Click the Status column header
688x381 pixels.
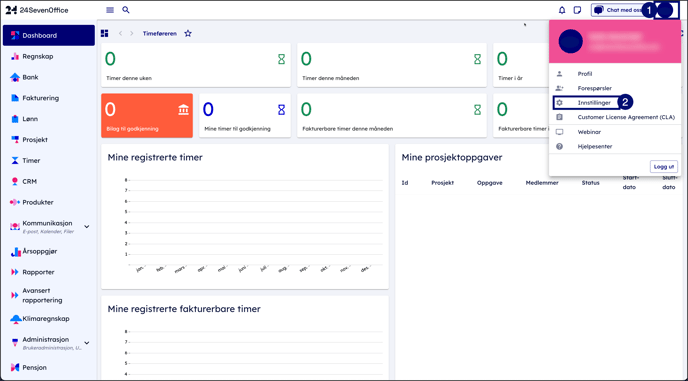tap(591, 183)
